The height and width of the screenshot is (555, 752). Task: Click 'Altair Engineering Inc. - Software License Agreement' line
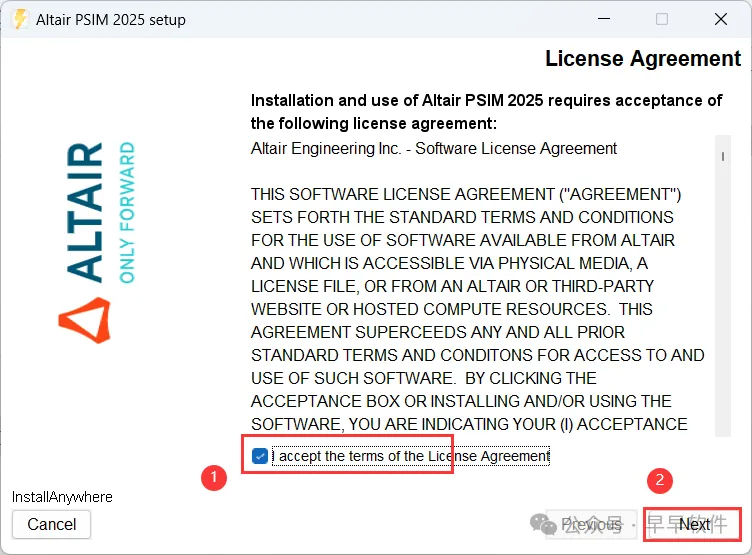[x=434, y=149]
